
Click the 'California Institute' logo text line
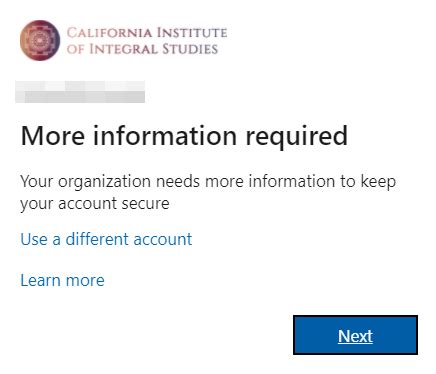click(147, 33)
